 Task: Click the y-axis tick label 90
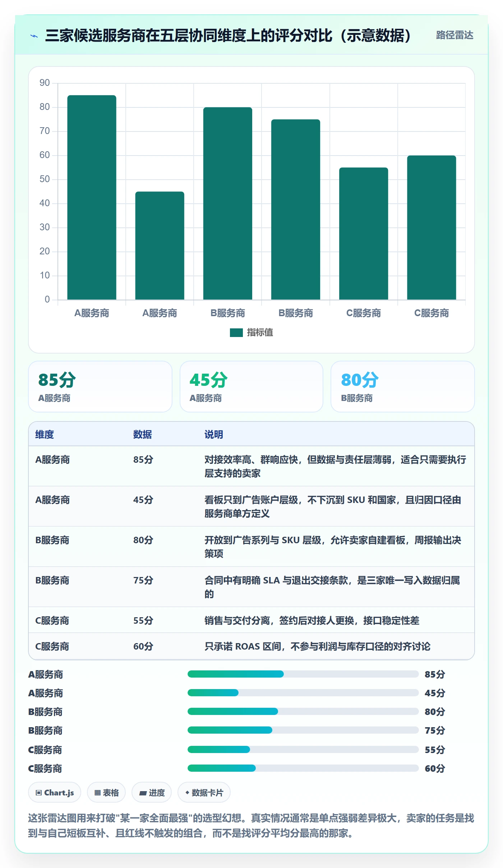point(45,83)
